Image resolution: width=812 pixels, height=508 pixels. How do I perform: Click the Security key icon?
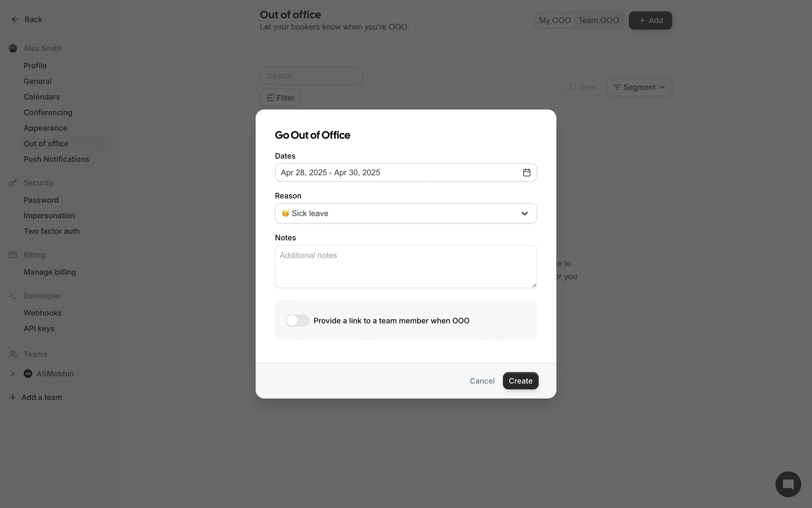pyautogui.click(x=13, y=183)
